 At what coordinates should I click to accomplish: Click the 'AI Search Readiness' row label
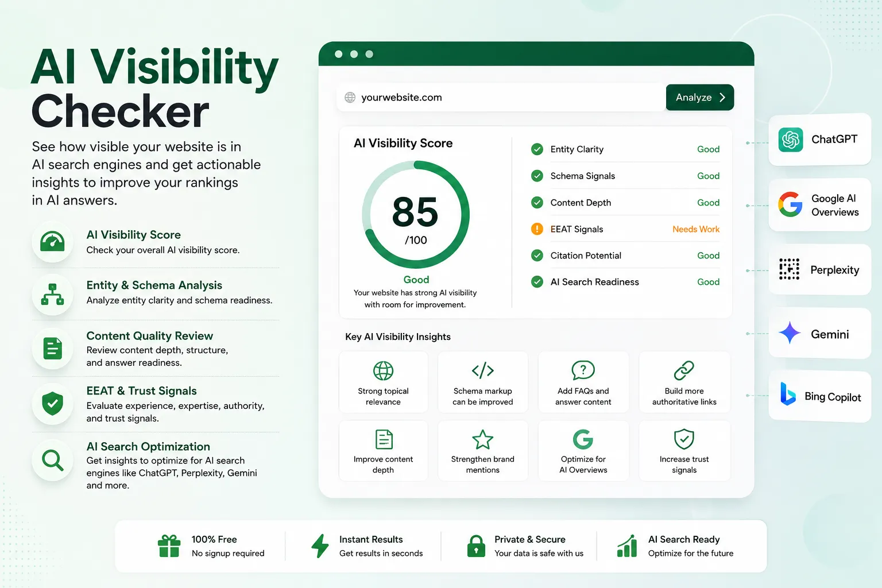click(x=594, y=282)
